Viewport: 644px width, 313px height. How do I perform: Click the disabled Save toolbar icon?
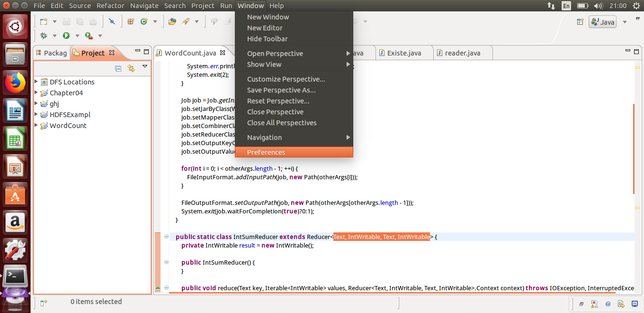pyautogui.click(x=67, y=21)
